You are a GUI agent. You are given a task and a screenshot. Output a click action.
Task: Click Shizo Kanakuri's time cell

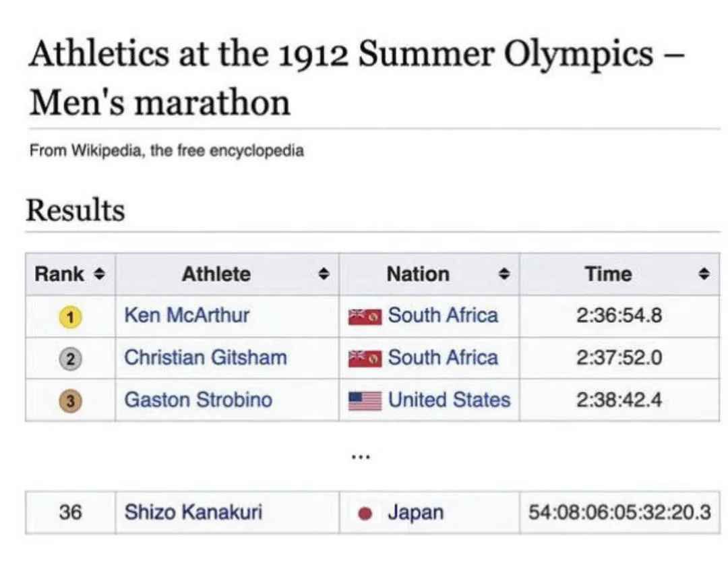tap(619, 512)
